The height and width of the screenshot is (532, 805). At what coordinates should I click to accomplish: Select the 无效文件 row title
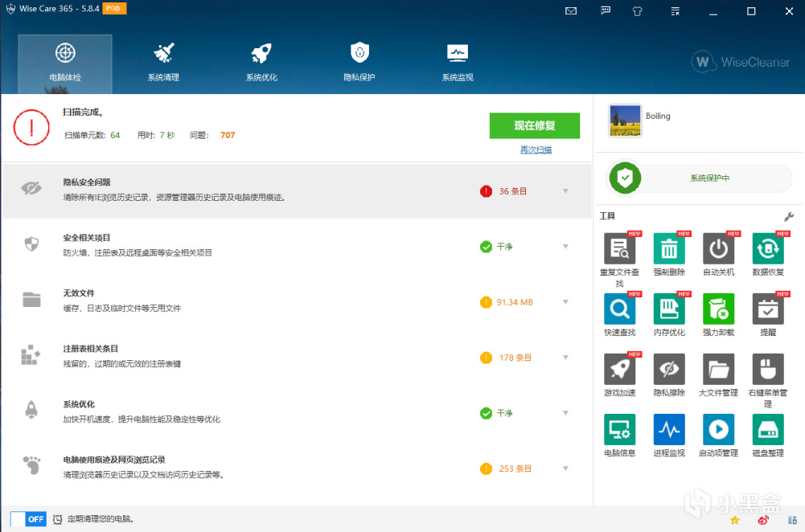point(79,293)
